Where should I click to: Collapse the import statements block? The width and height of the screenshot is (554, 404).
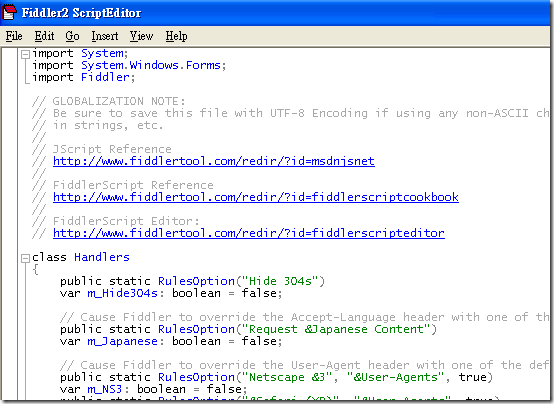(x=25, y=54)
